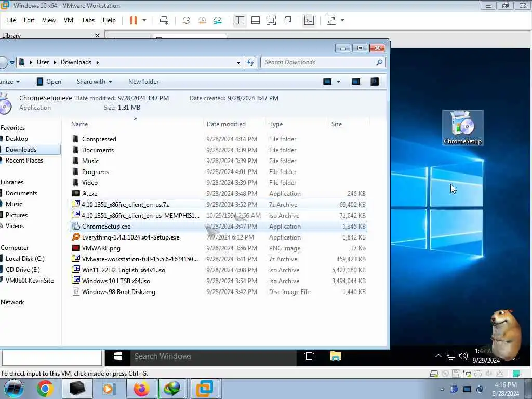Image resolution: width=532 pixels, height=399 pixels.
Task: Sort by the Type column header
Action: click(276, 124)
